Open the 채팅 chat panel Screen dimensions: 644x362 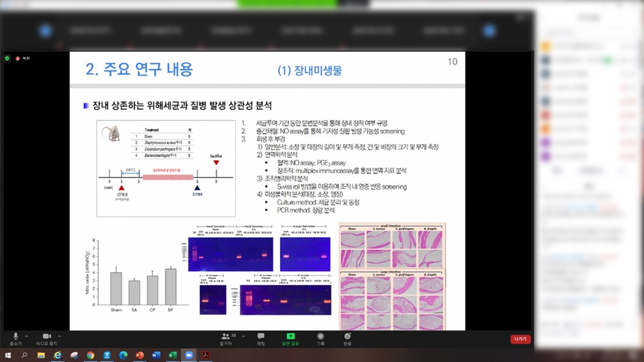point(261,339)
